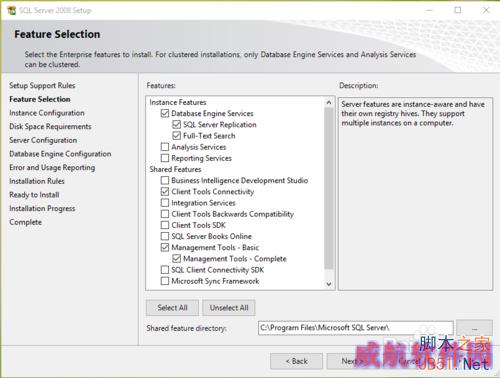Maximize the setup window
The width and height of the screenshot is (500, 378).
coord(458,10)
